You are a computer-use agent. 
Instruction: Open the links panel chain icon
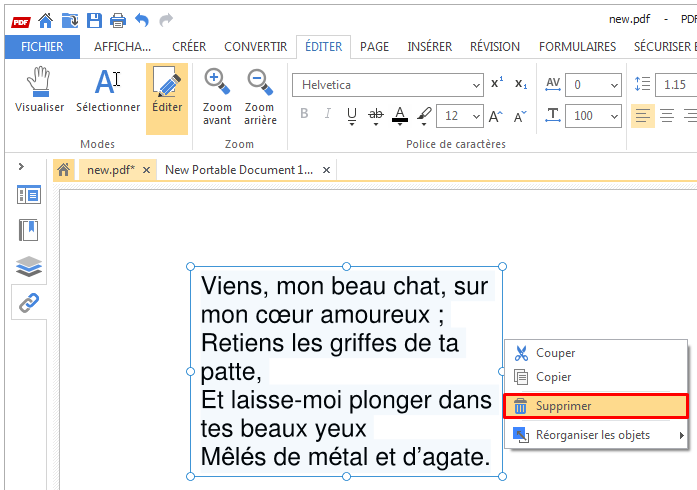tap(29, 303)
